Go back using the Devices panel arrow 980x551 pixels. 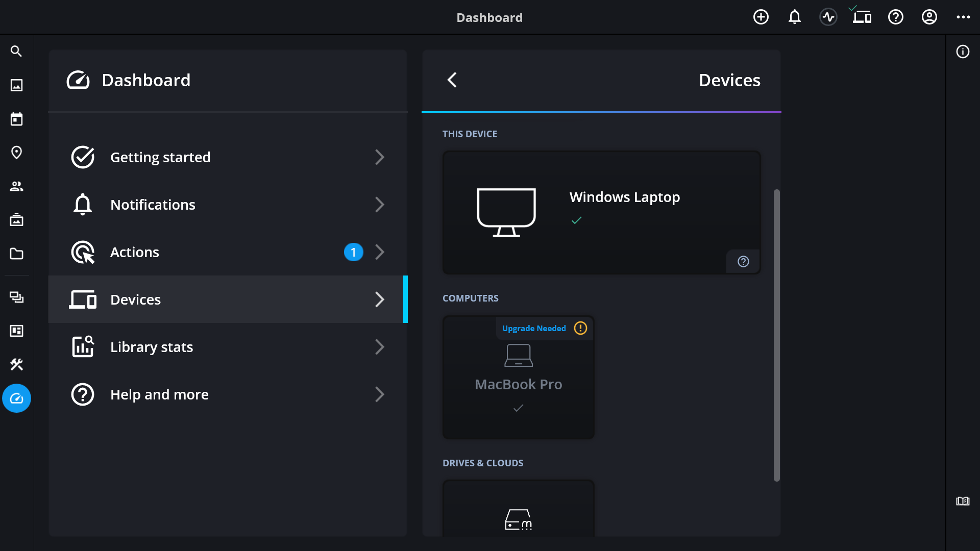pos(452,80)
